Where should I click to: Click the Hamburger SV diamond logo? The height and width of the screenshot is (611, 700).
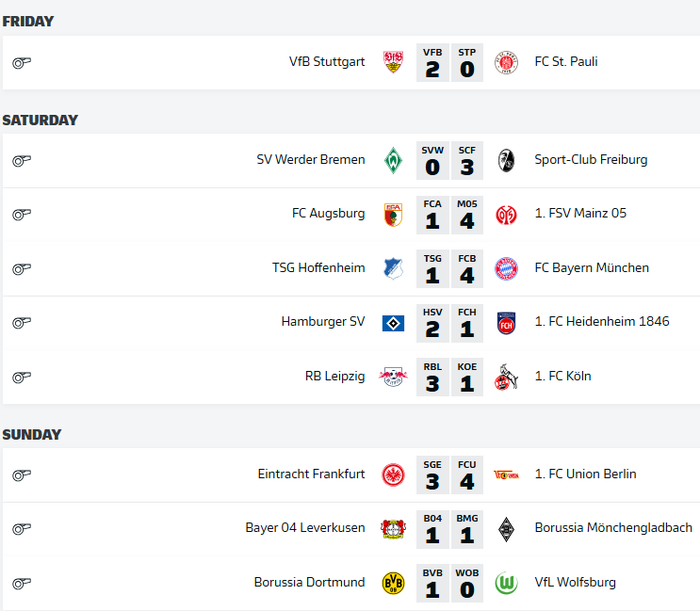pos(393,323)
